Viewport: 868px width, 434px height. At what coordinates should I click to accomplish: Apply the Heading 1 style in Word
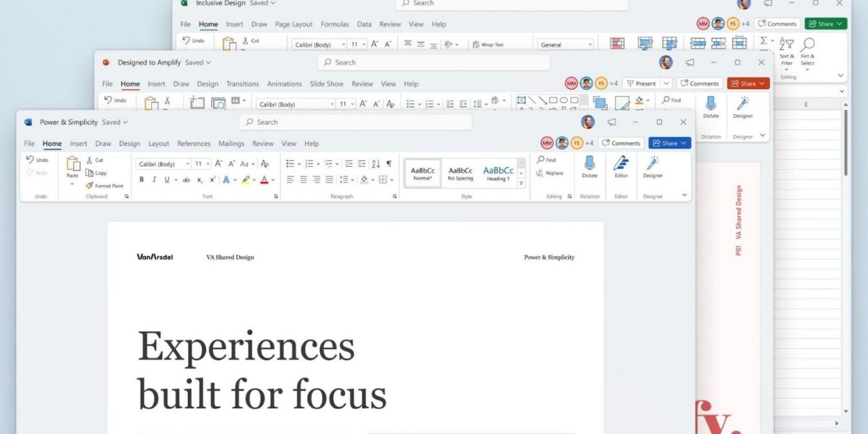(x=498, y=173)
